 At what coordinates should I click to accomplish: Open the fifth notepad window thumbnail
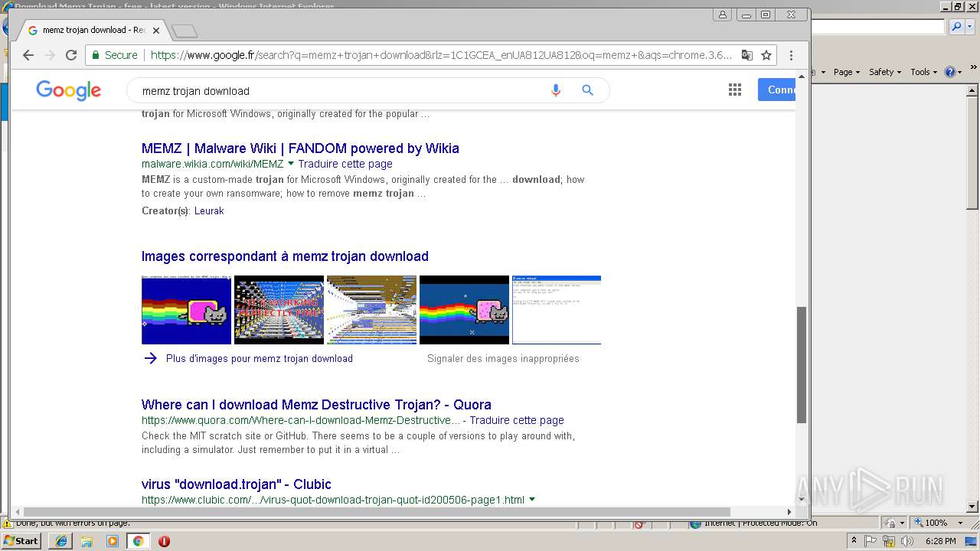point(557,310)
